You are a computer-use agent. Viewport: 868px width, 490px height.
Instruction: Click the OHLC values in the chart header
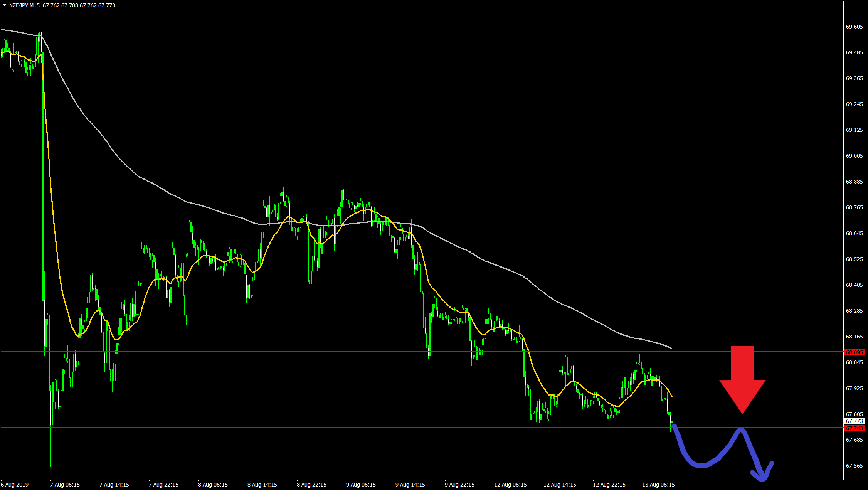tap(79, 5)
